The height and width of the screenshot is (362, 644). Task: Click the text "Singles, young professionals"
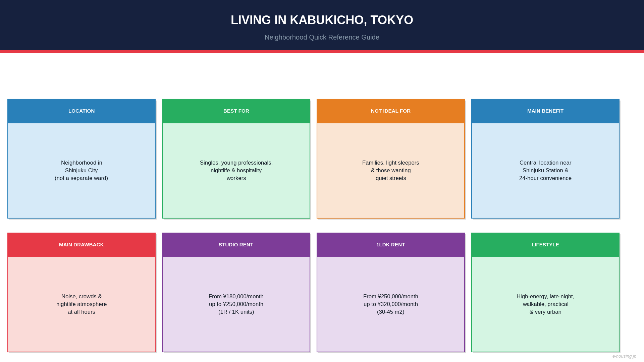click(236, 163)
